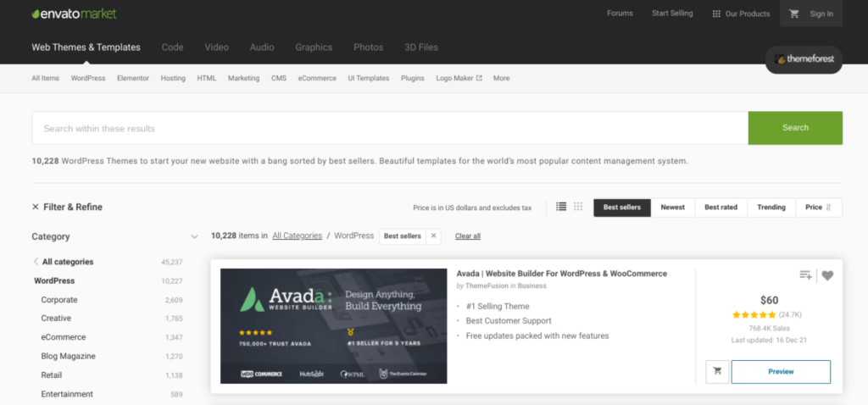Select Blog Magazine category
The image size is (868, 405).
68,356
